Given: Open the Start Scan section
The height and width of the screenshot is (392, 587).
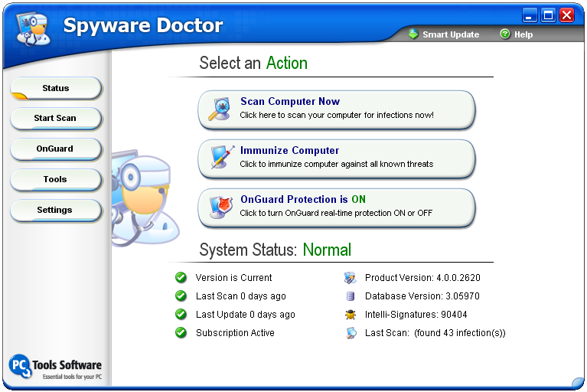Looking at the screenshot, I should coord(56,119).
